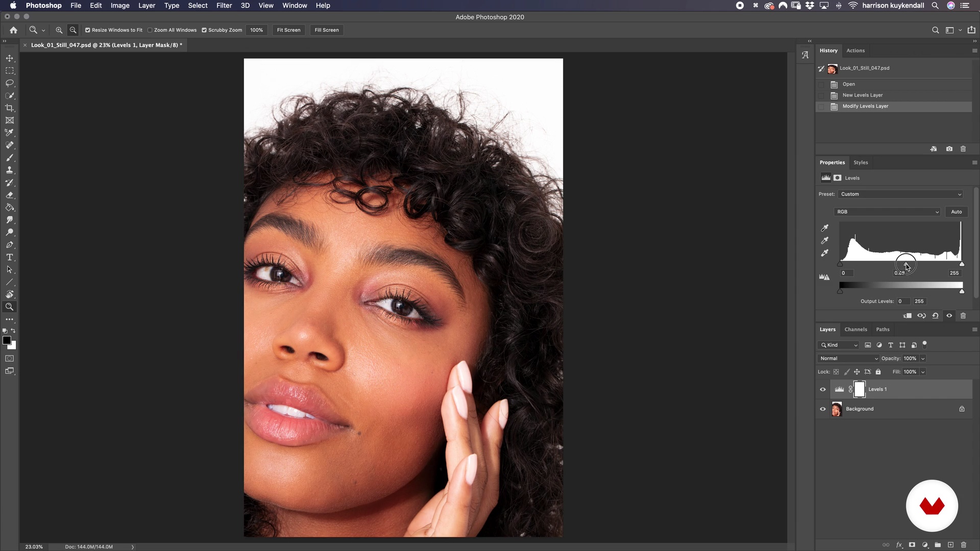This screenshot has height=551, width=980.
Task: Select the Lasso tool
Action: click(x=10, y=83)
